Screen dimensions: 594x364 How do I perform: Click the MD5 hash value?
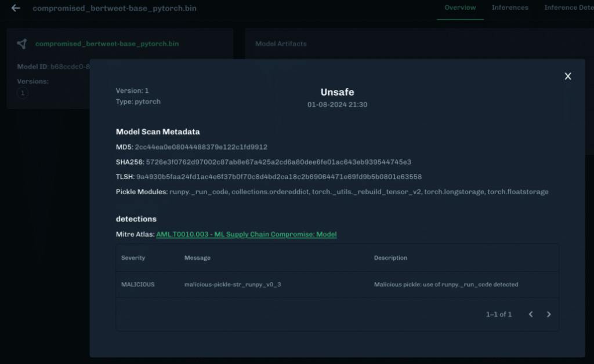pyautogui.click(x=201, y=147)
